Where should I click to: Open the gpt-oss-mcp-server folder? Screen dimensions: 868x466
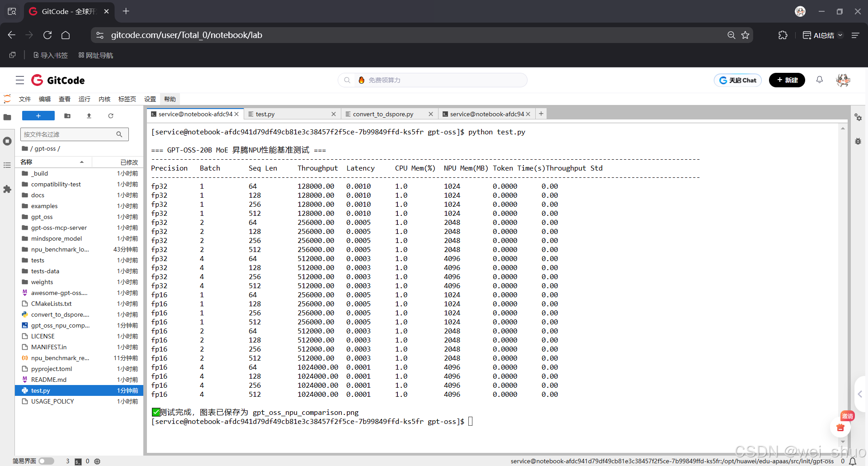coord(80,228)
